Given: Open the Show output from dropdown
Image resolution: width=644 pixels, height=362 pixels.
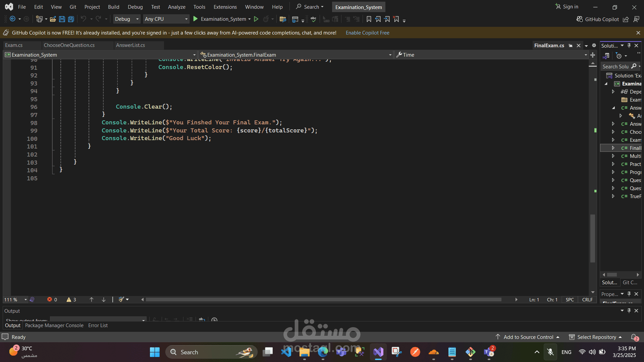Looking at the screenshot, I should tap(98, 319).
